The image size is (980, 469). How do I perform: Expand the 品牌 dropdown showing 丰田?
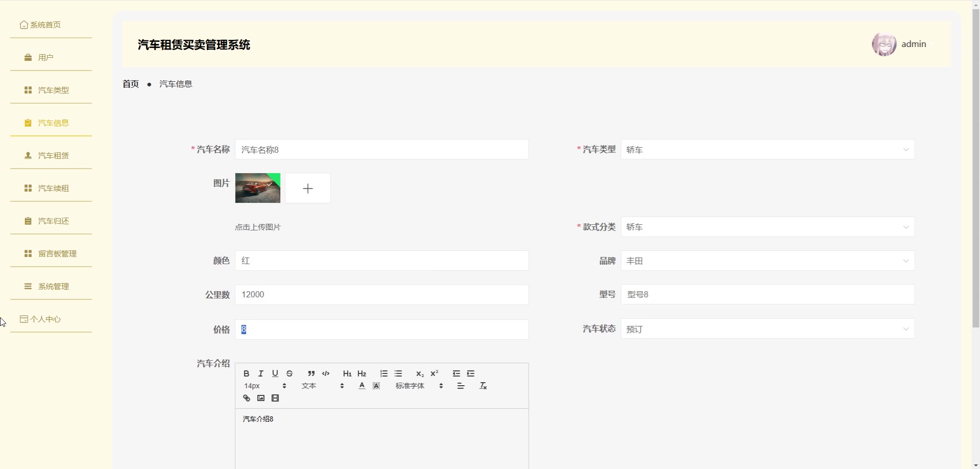[768, 261]
